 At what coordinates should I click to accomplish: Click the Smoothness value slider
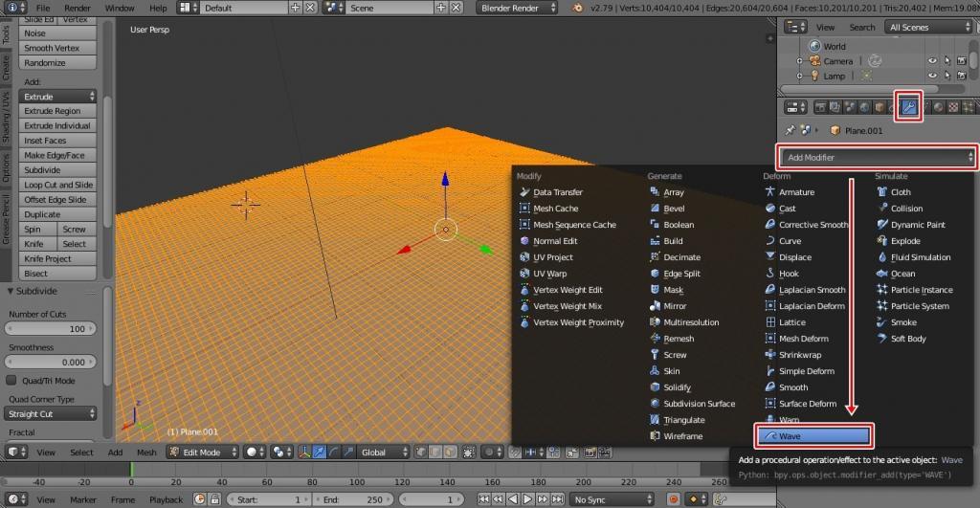click(x=51, y=362)
